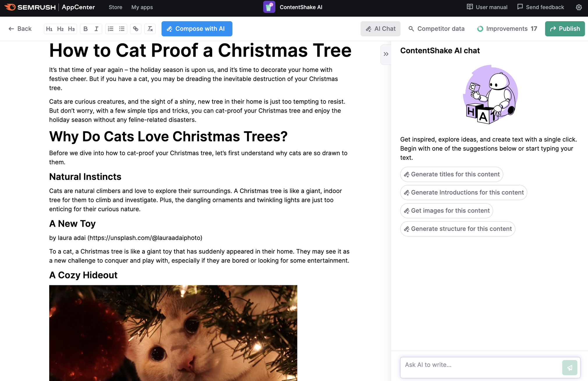Viewport: 588px width, 381px height.
Task: Click the Back navigation icon
Action: (11, 28)
